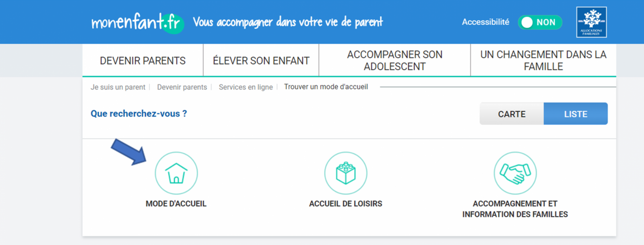Viewport: 644px width, 245px height.
Task: Open the handshake Accompagnement et information icon
Action: 515,173
